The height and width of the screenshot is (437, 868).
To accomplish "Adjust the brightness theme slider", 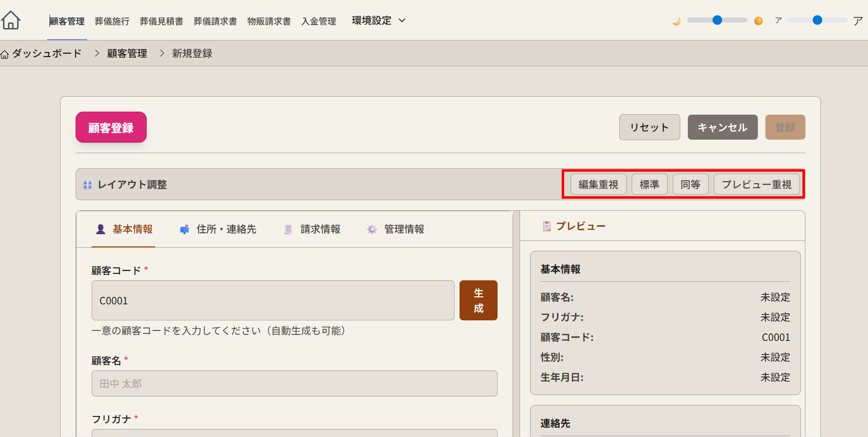I will 717,21.
